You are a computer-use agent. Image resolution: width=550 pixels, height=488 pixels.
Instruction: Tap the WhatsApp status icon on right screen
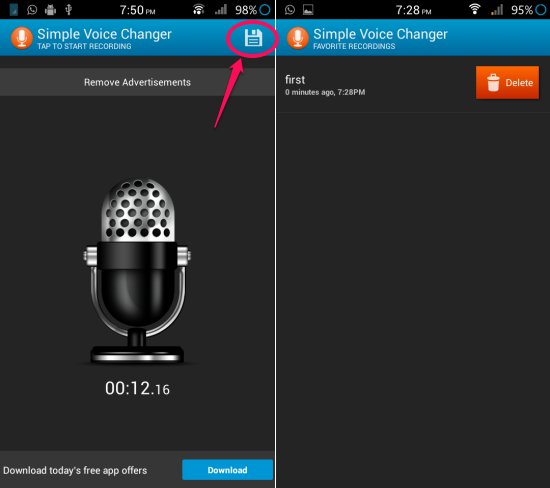coord(290,9)
